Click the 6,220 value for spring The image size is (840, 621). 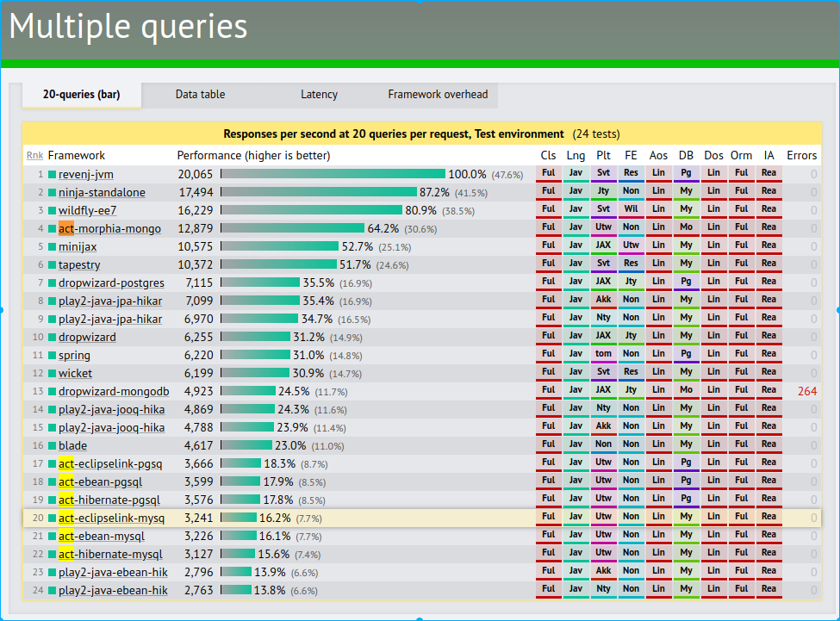[x=199, y=356]
